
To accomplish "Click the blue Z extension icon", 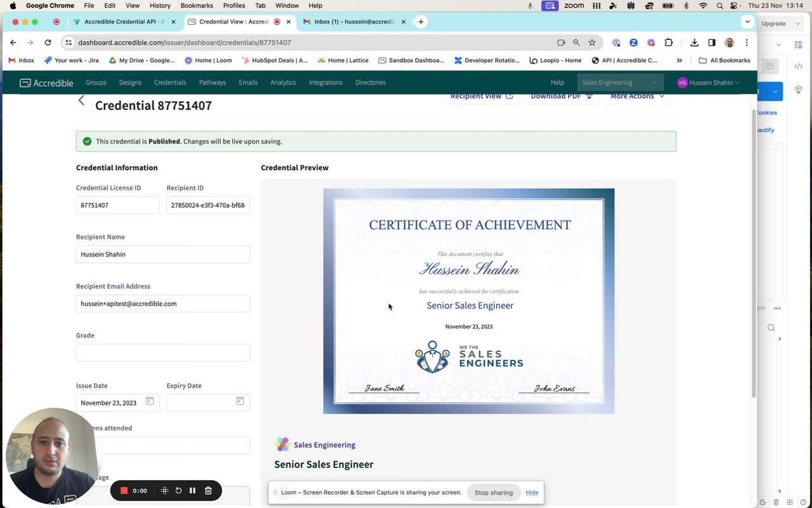I will click(633, 43).
